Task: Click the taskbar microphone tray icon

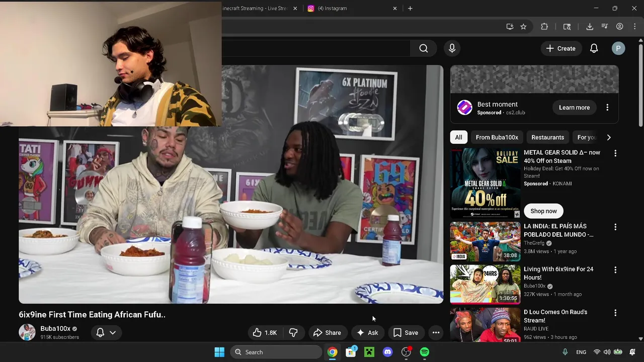Action: (x=565, y=352)
